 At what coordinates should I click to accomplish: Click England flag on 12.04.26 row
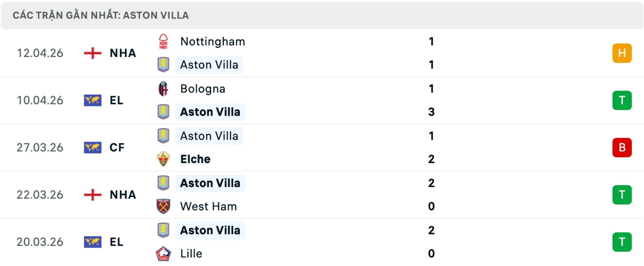(x=93, y=53)
